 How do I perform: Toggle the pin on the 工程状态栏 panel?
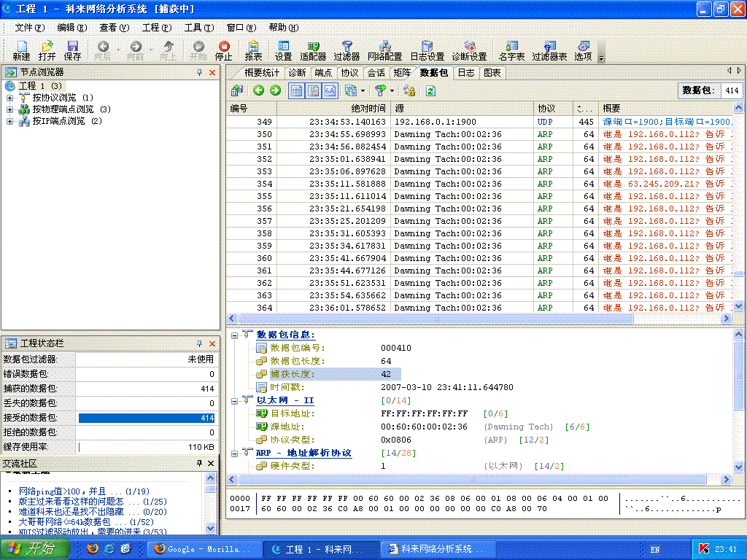(x=199, y=343)
